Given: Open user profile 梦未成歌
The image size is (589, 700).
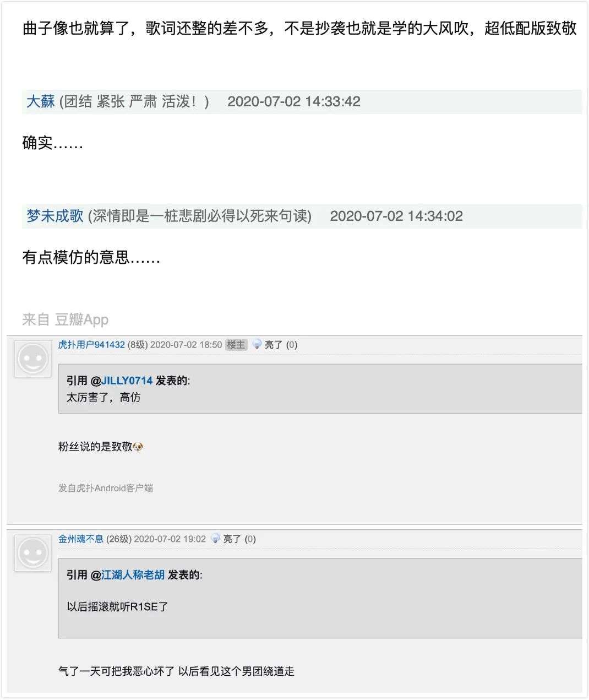Looking at the screenshot, I should coord(55,216).
